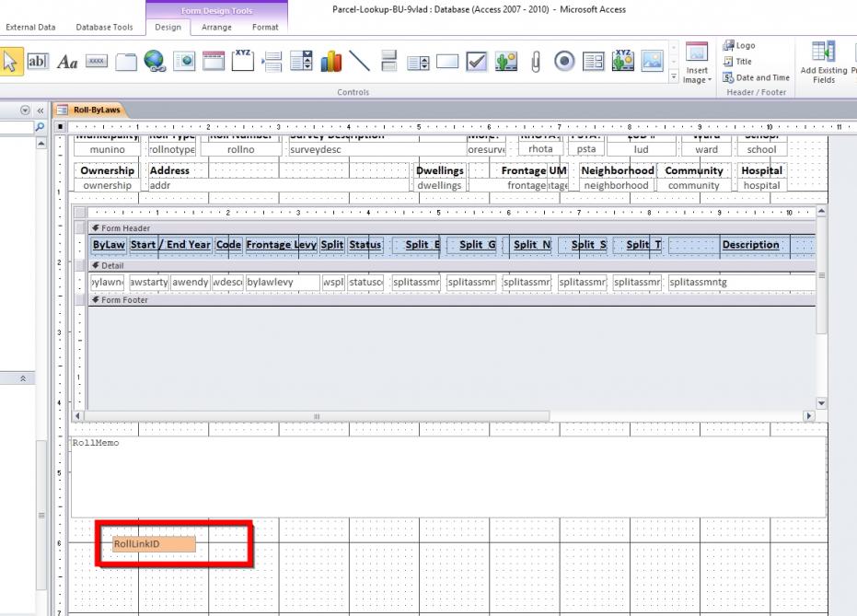
Task: Open navigation pane category dropdown
Action: click(25, 110)
